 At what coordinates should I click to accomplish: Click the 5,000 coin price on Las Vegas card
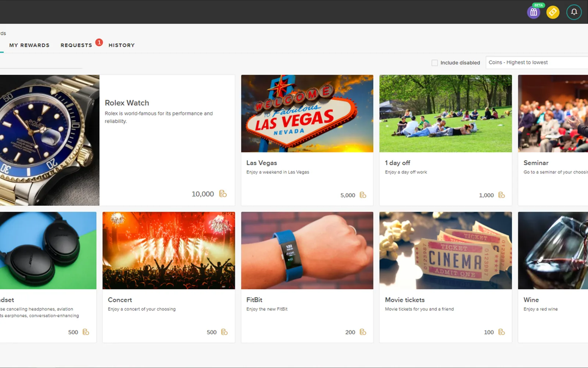coord(348,195)
